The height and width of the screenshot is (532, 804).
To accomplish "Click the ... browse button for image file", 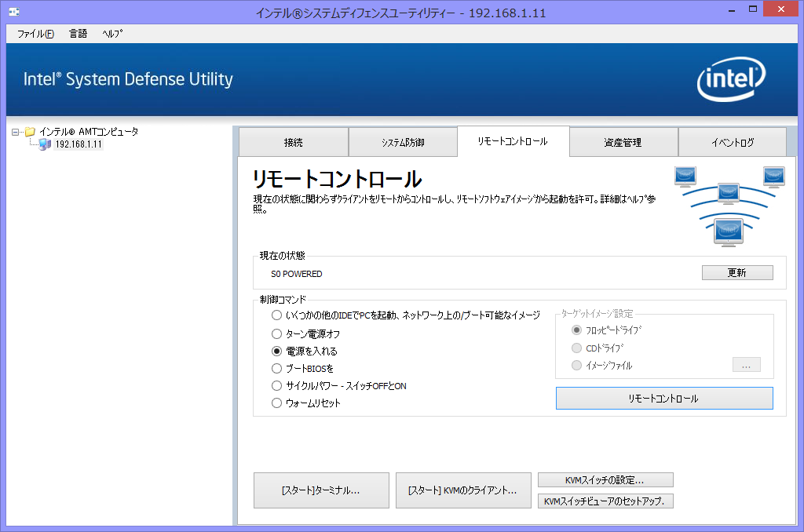I will pyautogui.click(x=746, y=365).
